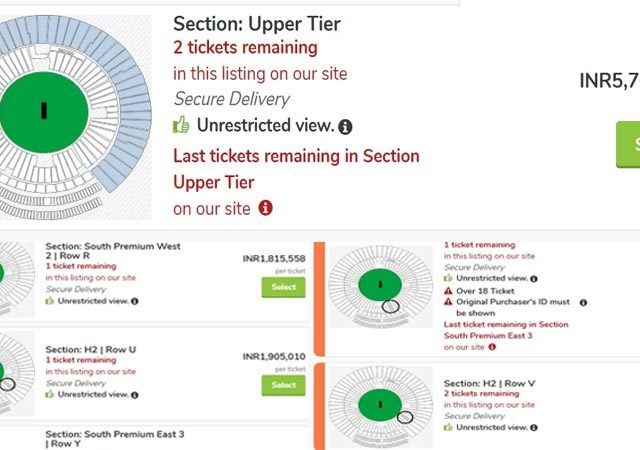Screen dimensions: 640x450
Task: Click circled seat marker on H2 Row V map
Action: coord(405,417)
